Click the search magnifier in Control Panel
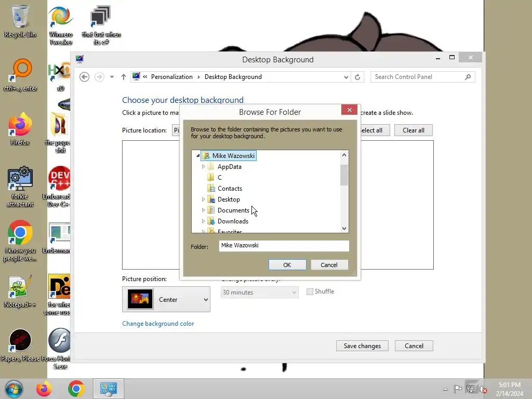This screenshot has height=399, width=532. [x=468, y=77]
